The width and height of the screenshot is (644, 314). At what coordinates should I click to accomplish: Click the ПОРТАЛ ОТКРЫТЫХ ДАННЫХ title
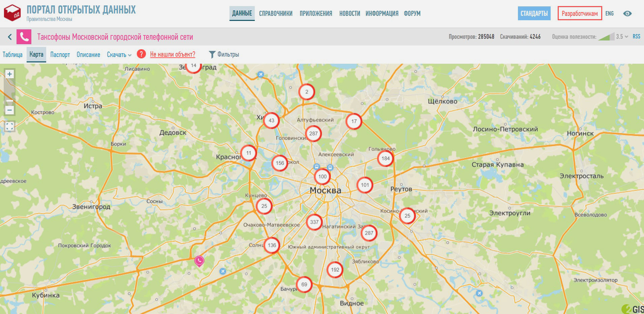pos(81,10)
